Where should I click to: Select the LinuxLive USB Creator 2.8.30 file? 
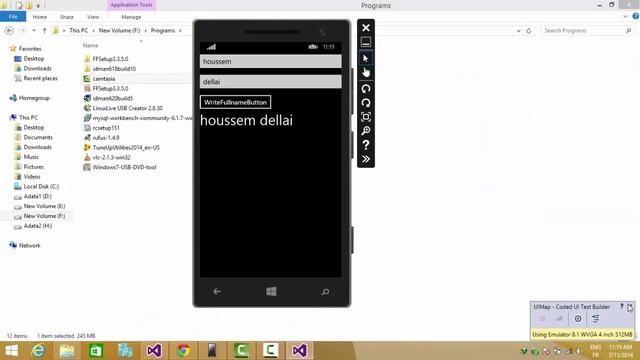[x=127, y=108]
